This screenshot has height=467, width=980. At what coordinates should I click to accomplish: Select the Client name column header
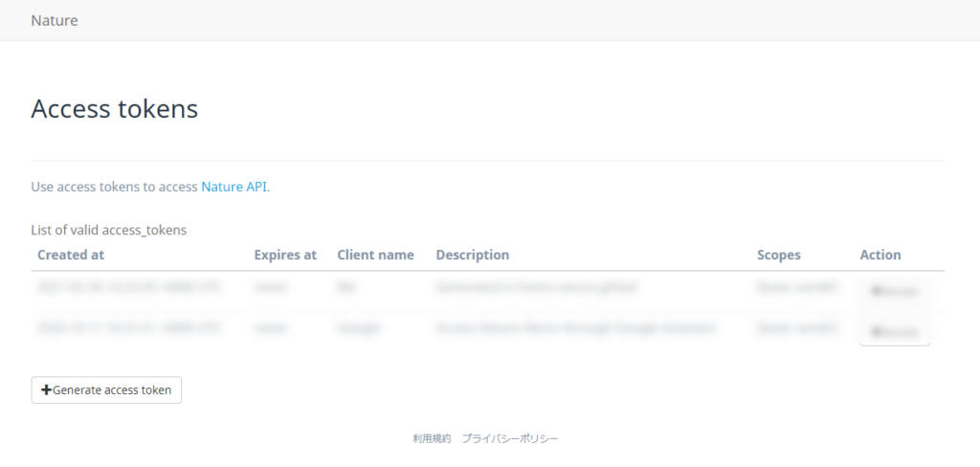[x=375, y=255]
